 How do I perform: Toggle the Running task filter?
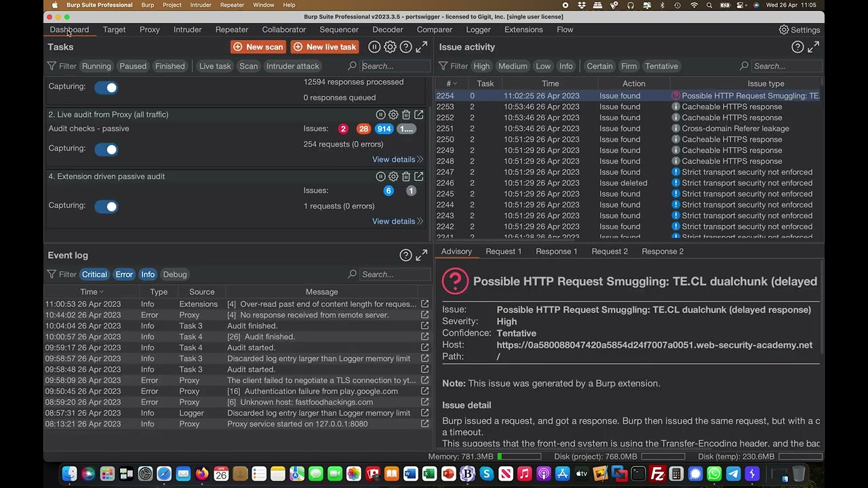pyautogui.click(x=96, y=66)
